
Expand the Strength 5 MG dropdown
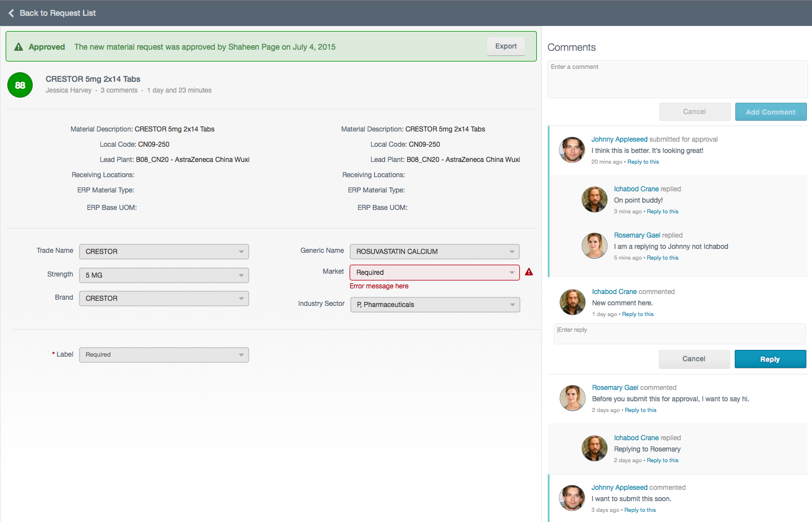coord(164,275)
